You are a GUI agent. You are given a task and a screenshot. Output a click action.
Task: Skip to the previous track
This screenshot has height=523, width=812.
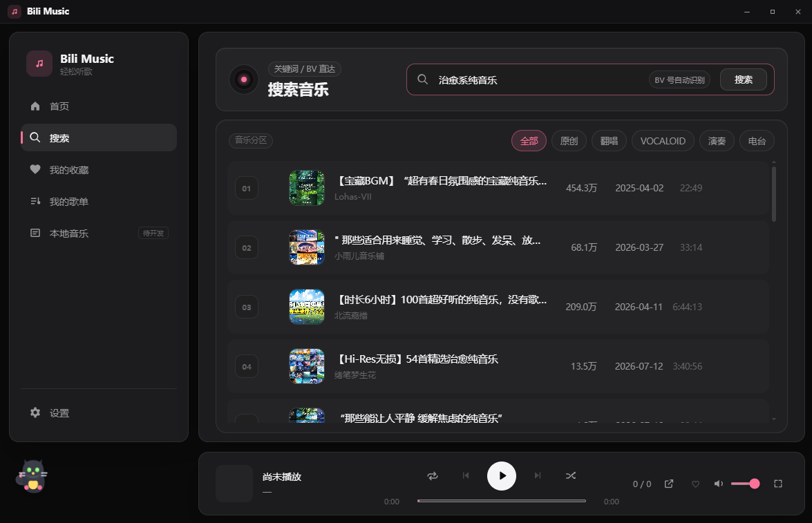coord(466,475)
